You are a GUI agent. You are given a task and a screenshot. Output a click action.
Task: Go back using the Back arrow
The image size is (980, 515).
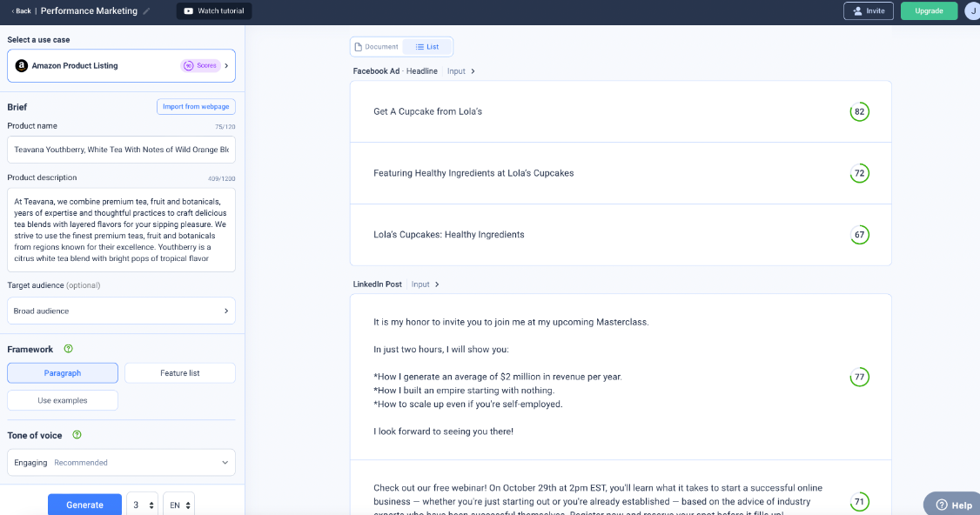pyautogui.click(x=21, y=11)
